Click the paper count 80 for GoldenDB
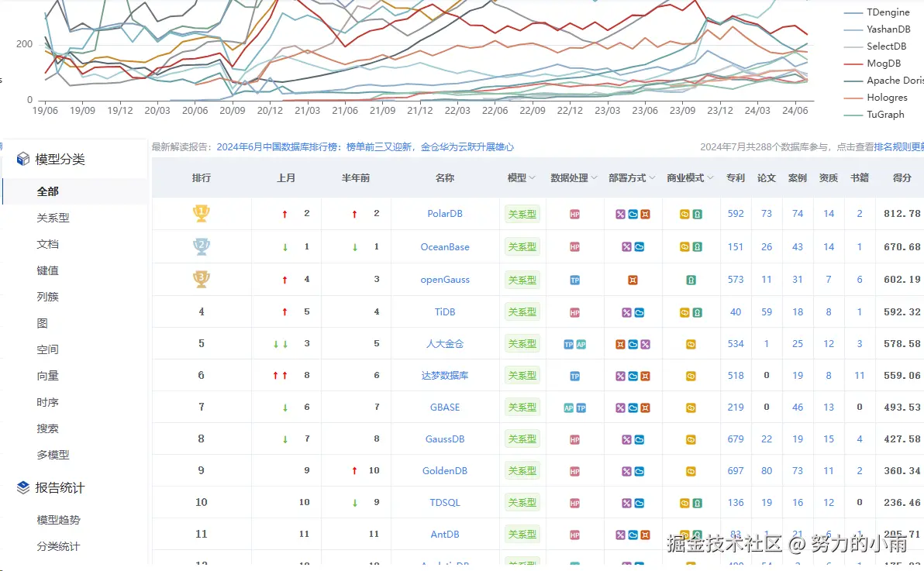Viewport: 924px width, 571px height. pyautogui.click(x=767, y=471)
